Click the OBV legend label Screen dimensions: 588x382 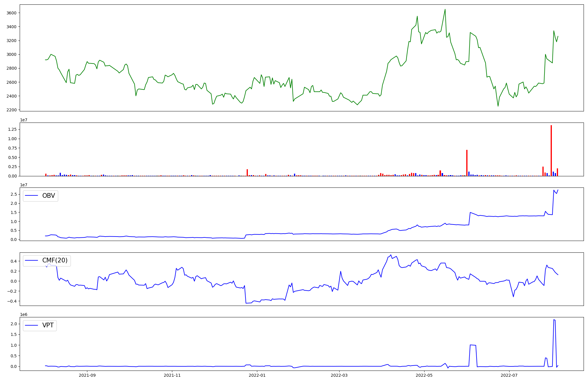pos(49,196)
